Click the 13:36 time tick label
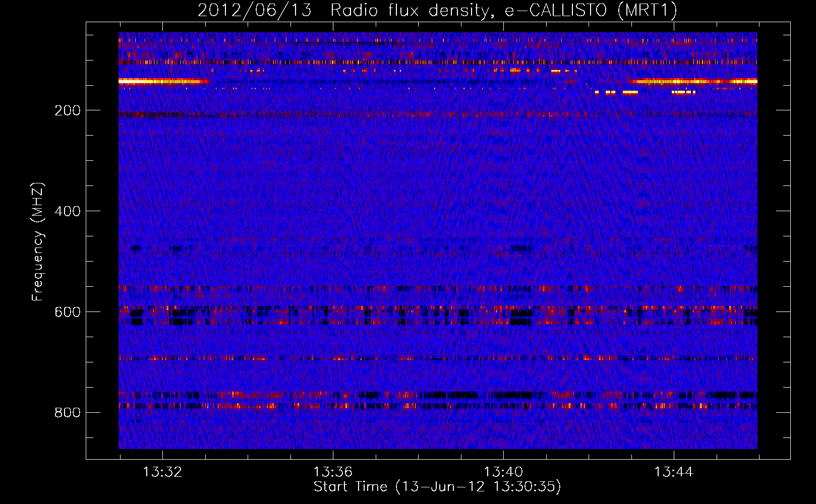816x504 pixels. [333, 472]
